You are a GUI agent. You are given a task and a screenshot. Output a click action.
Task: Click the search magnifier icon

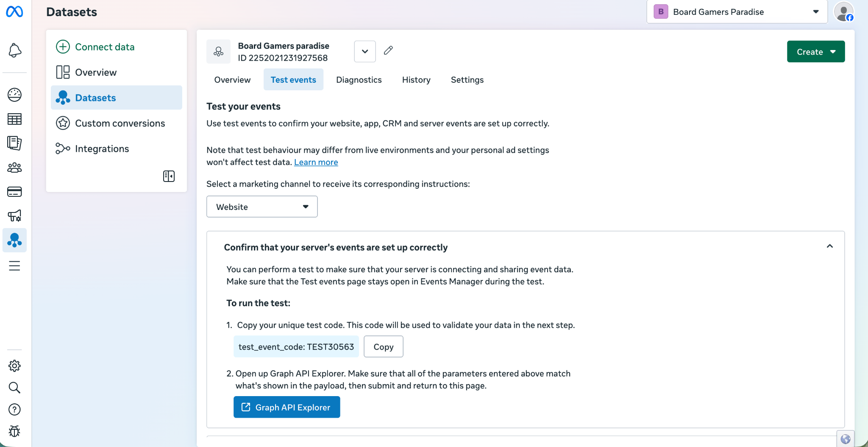click(14, 388)
